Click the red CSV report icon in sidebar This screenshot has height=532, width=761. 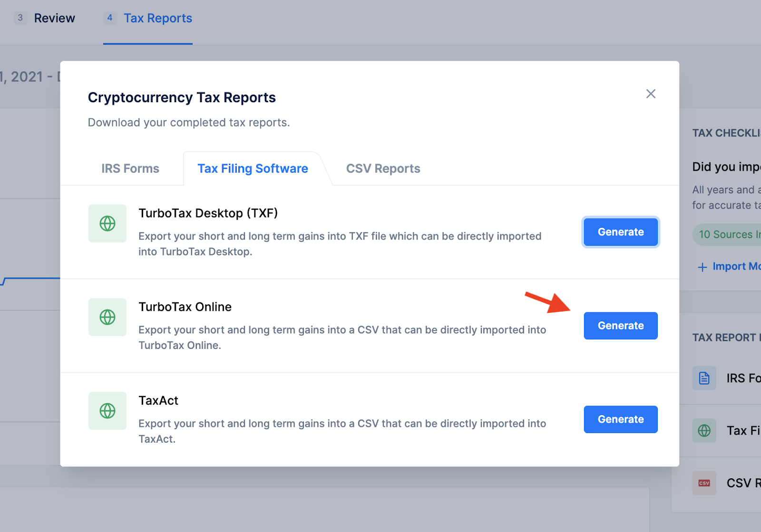coord(704,483)
